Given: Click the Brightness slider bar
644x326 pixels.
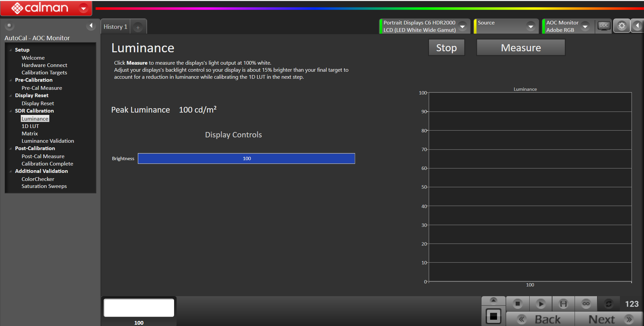Looking at the screenshot, I should [x=246, y=158].
